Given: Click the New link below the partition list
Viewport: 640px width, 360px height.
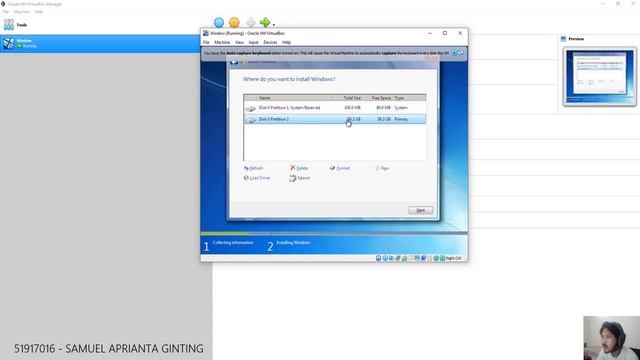Looking at the screenshot, I should [382, 168].
